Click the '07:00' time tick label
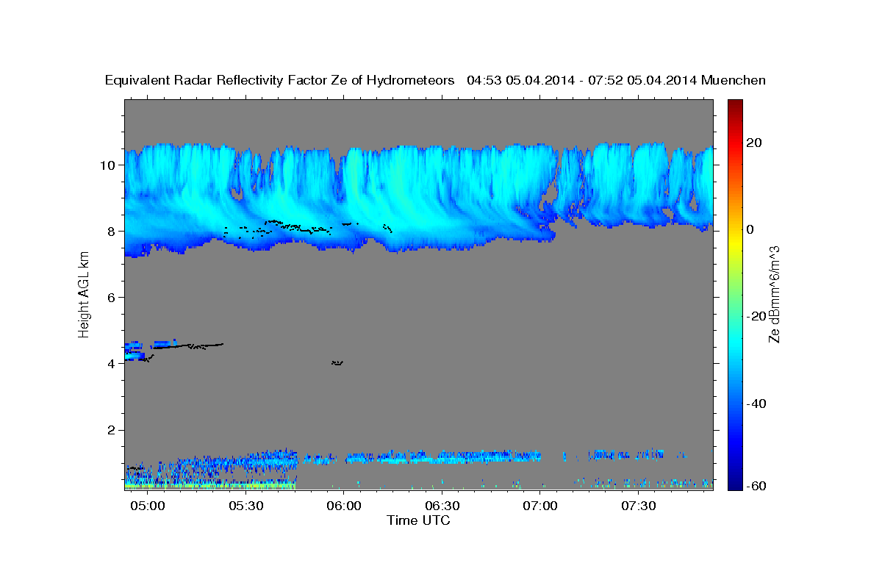This screenshot has height=588, width=882. tap(540, 506)
